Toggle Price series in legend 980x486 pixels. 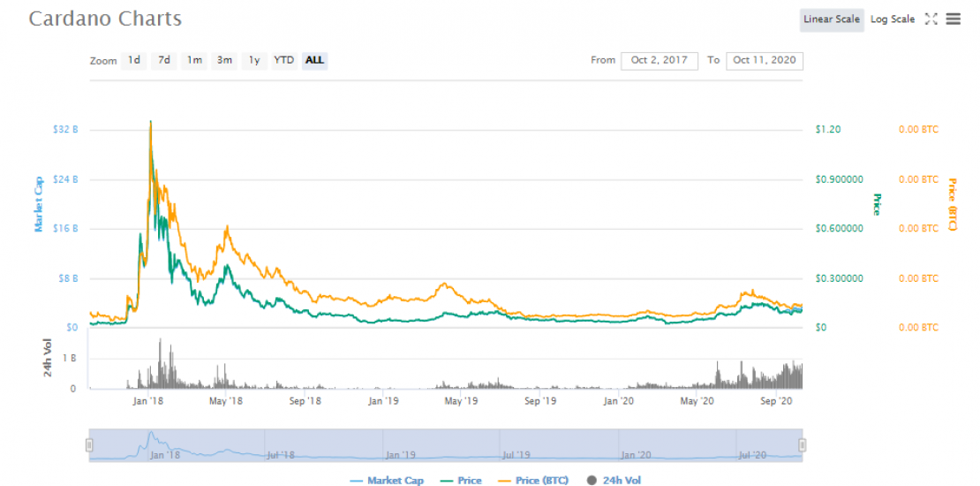click(x=461, y=481)
